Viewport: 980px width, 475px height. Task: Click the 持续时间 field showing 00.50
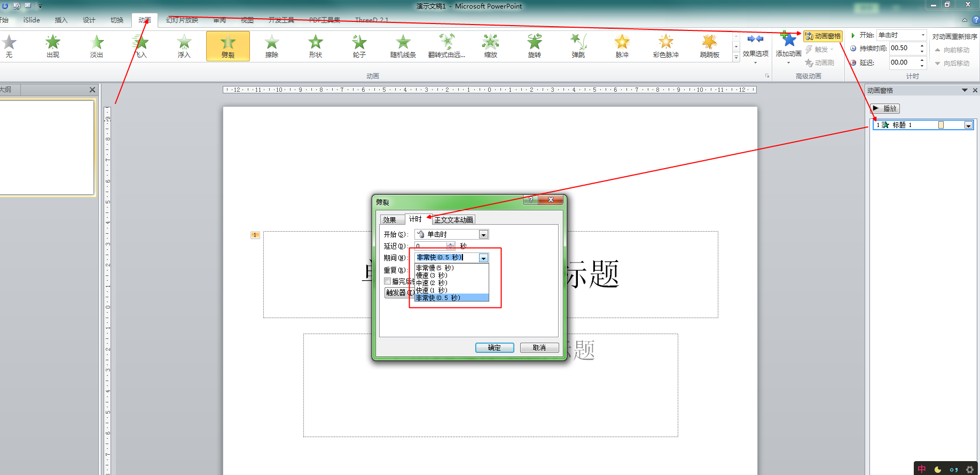[904, 48]
